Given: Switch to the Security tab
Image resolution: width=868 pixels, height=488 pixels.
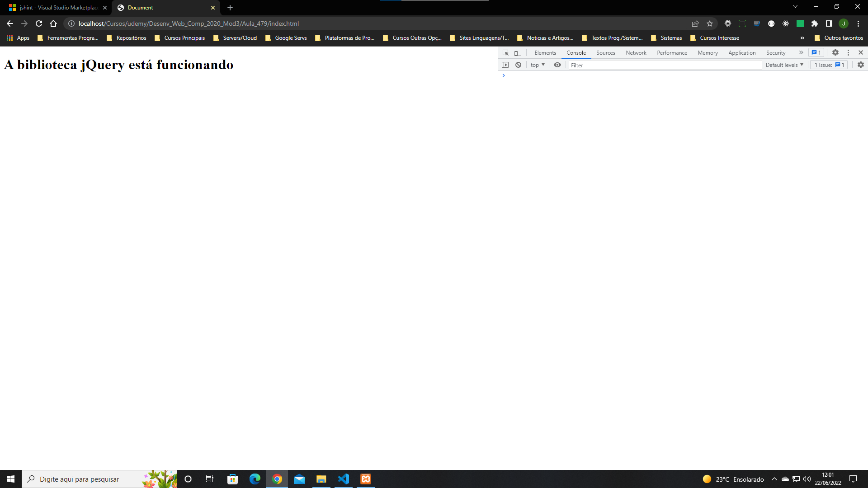Looking at the screenshot, I should click(776, 53).
